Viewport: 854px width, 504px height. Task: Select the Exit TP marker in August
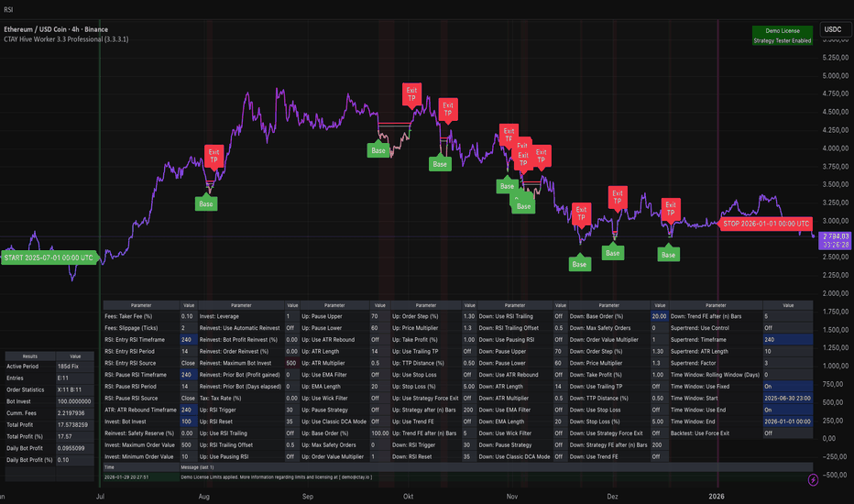pos(213,156)
